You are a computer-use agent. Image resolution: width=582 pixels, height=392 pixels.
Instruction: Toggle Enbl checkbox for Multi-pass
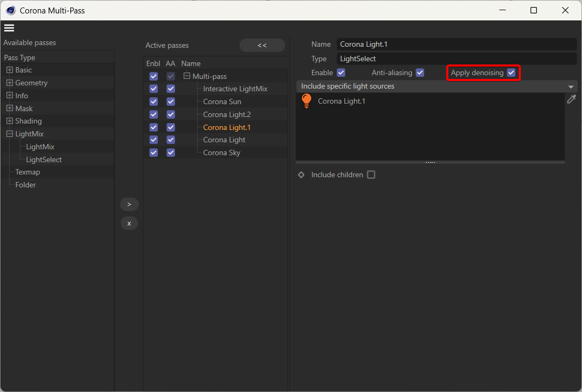(154, 76)
